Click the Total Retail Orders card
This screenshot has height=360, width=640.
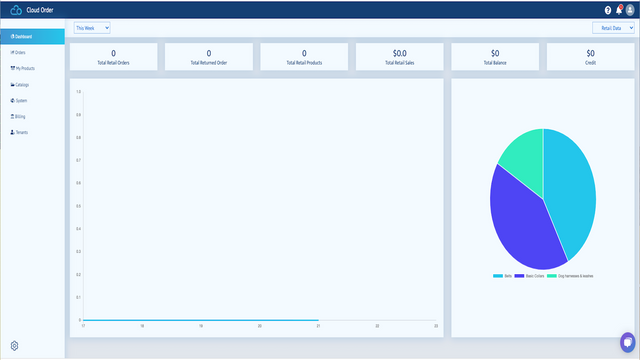(113, 57)
